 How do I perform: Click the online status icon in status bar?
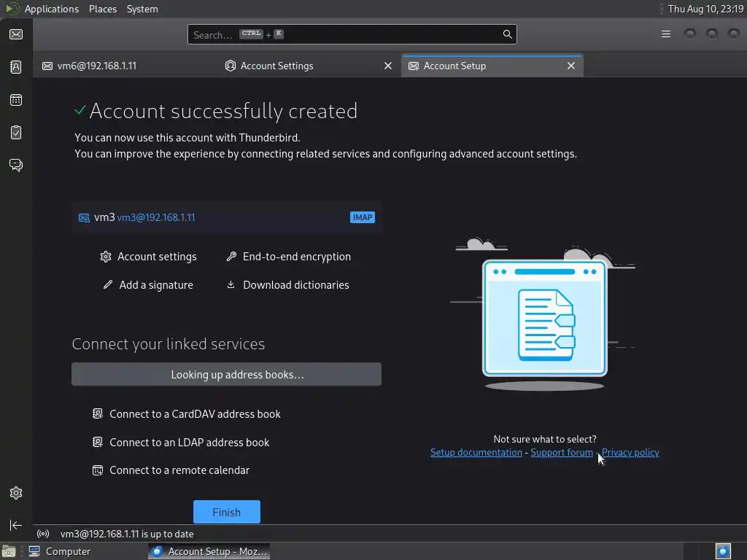[x=43, y=534]
